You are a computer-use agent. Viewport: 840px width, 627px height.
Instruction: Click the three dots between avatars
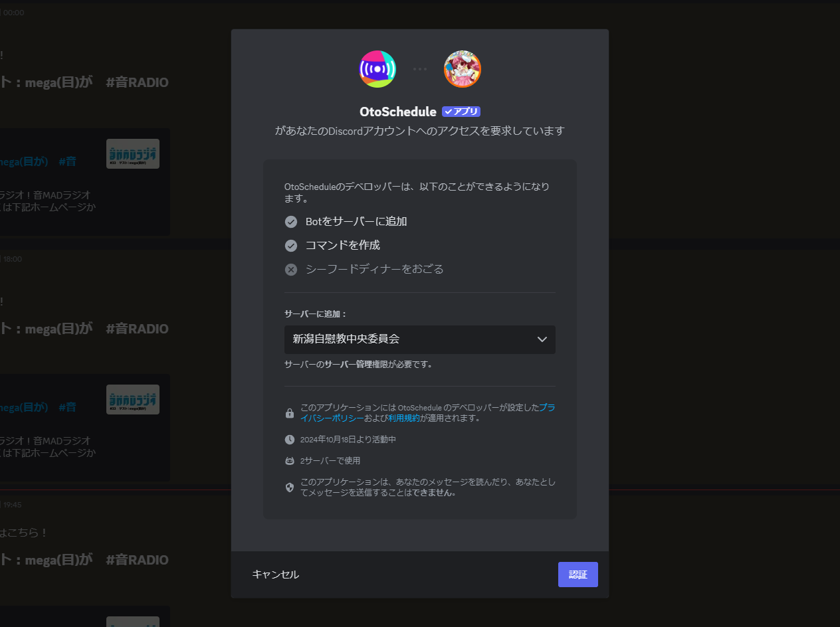coord(420,69)
